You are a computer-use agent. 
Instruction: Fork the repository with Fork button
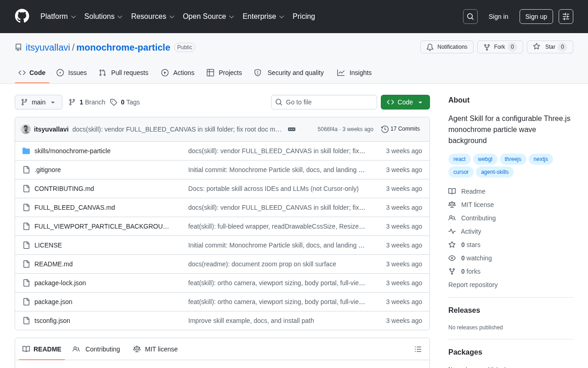point(500,47)
